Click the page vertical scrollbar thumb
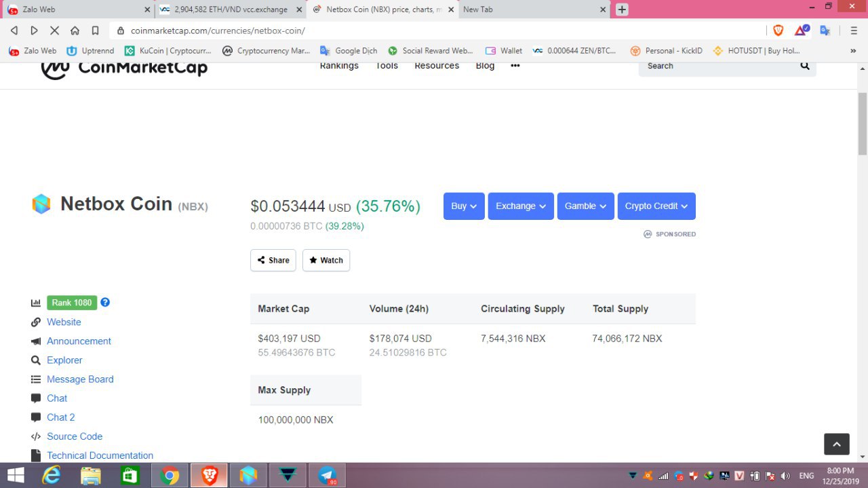Viewport: 868px width, 488px height. tap(863, 124)
